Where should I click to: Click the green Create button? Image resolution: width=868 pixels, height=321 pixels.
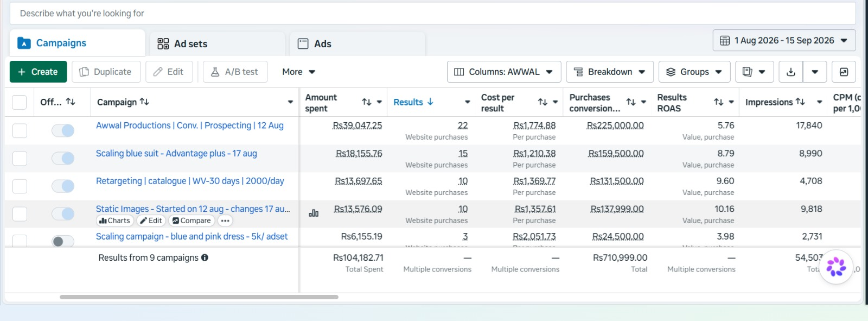(38, 72)
